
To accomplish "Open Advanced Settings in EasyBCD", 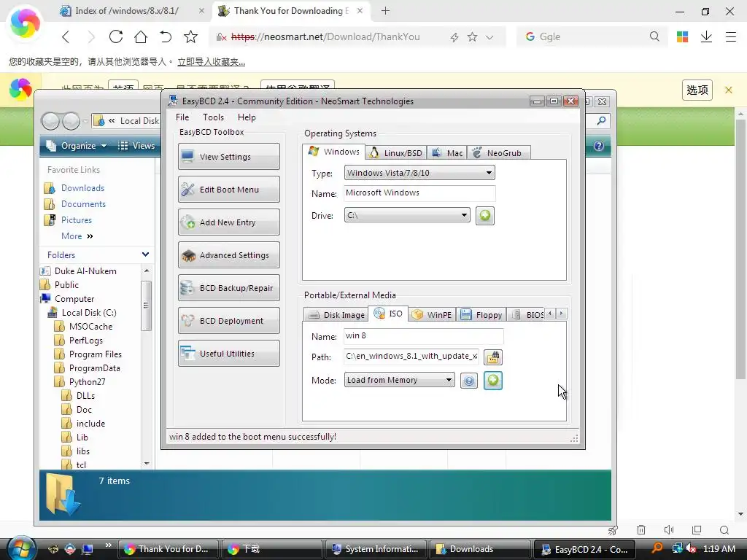I will (228, 255).
